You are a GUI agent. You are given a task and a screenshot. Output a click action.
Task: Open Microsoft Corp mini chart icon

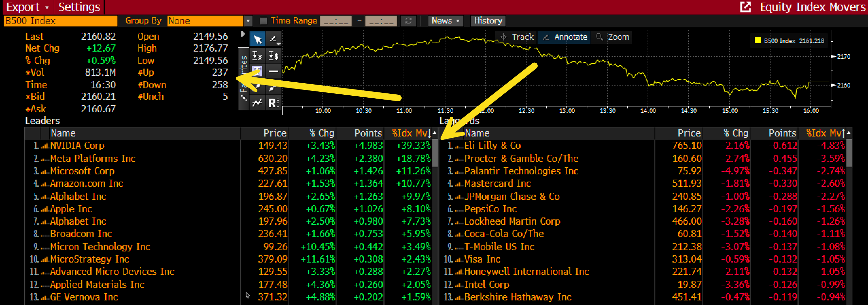tap(44, 171)
